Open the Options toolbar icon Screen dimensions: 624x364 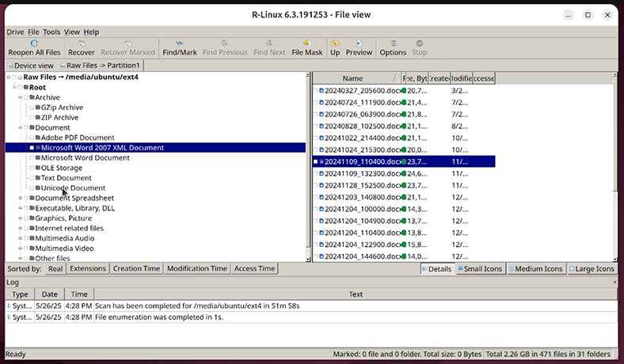(x=393, y=44)
